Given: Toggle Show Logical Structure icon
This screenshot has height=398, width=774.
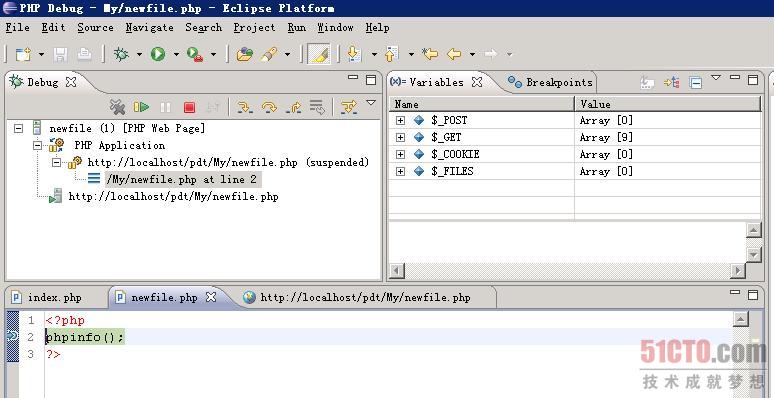Looking at the screenshot, I should (x=671, y=82).
